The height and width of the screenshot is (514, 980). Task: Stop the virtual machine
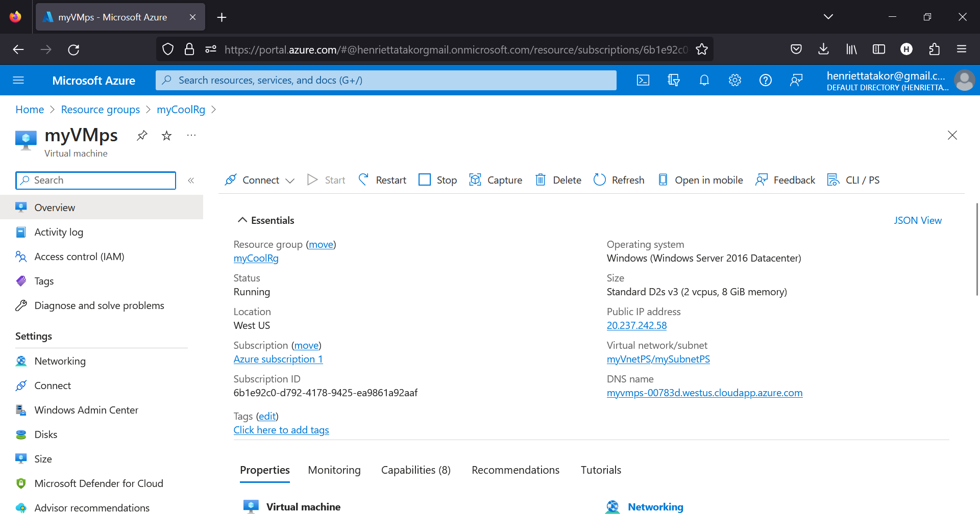tap(437, 180)
